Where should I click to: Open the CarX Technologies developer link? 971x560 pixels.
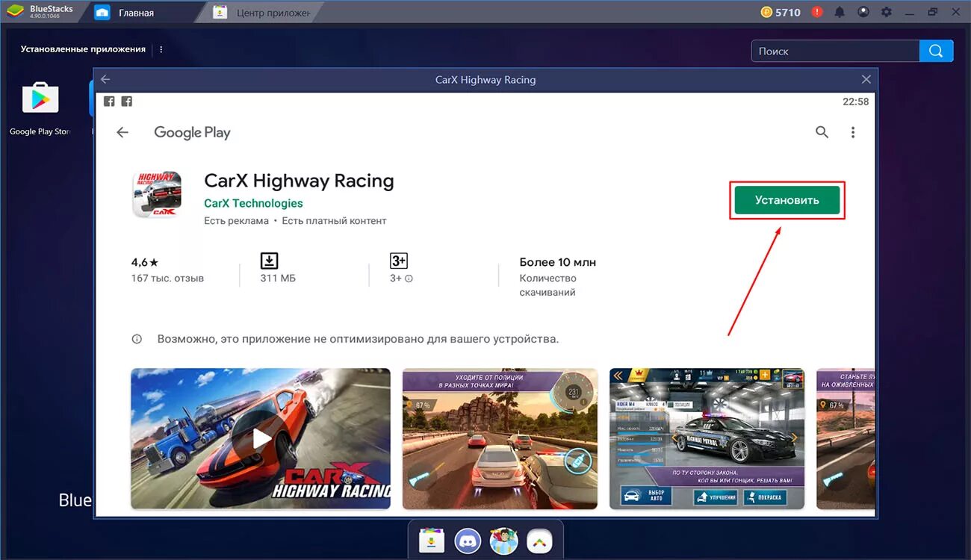253,203
